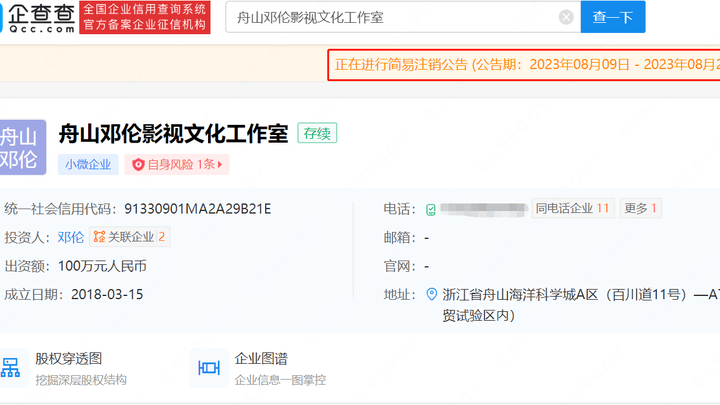Open the 简易注销公告 notice banner
Image resolution: width=720 pixels, height=405 pixels.
click(523, 65)
